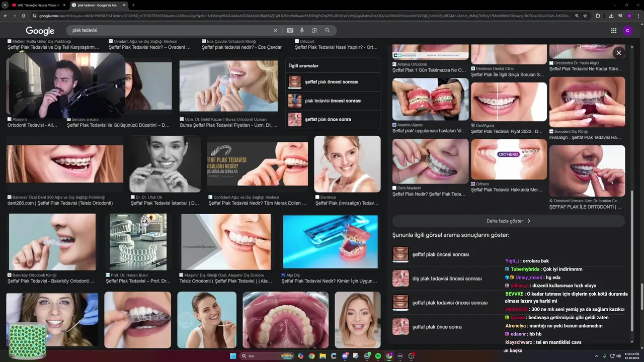Open the Sonodent Invisalign image
Viewport: 644px width, 362px height.
point(587,102)
